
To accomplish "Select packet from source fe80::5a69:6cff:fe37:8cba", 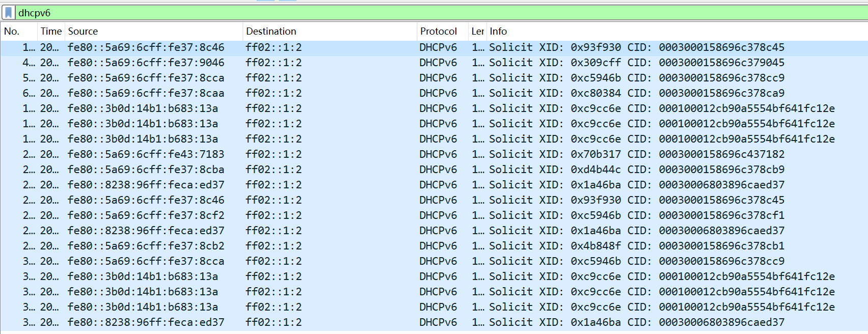I will click(x=146, y=170).
